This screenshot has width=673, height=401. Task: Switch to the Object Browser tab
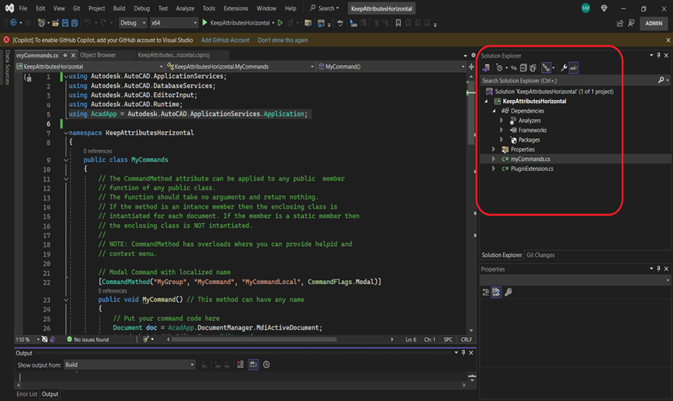[x=98, y=55]
